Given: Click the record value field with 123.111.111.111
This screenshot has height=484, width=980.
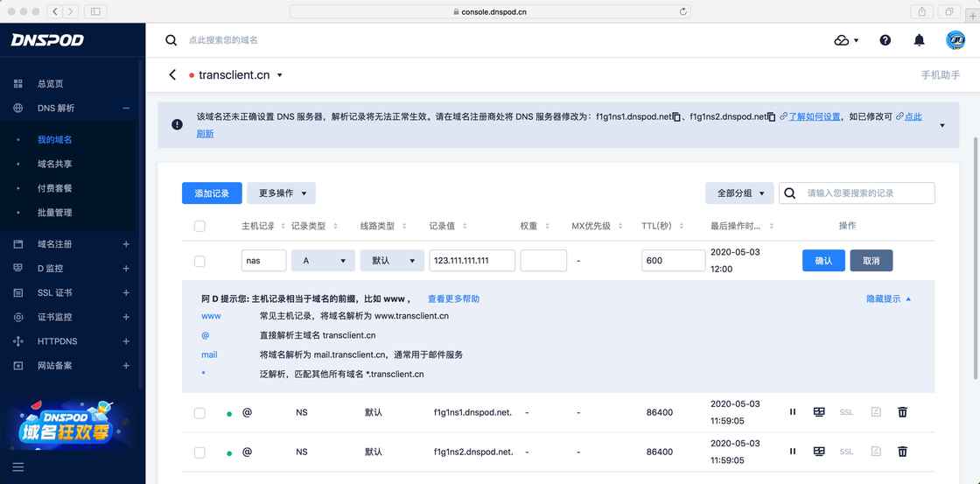Looking at the screenshot, I should (472, 261).
